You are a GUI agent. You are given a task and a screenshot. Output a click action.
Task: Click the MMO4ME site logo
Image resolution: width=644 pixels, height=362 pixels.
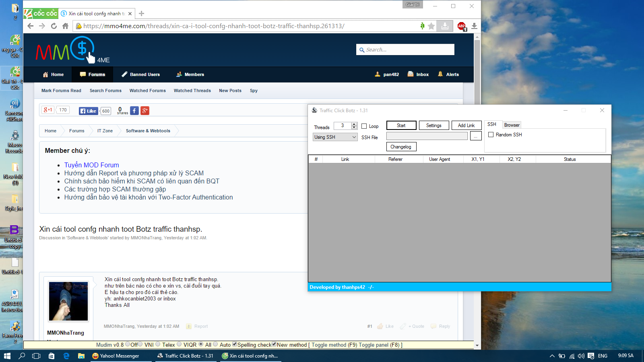tap(73, 50)
